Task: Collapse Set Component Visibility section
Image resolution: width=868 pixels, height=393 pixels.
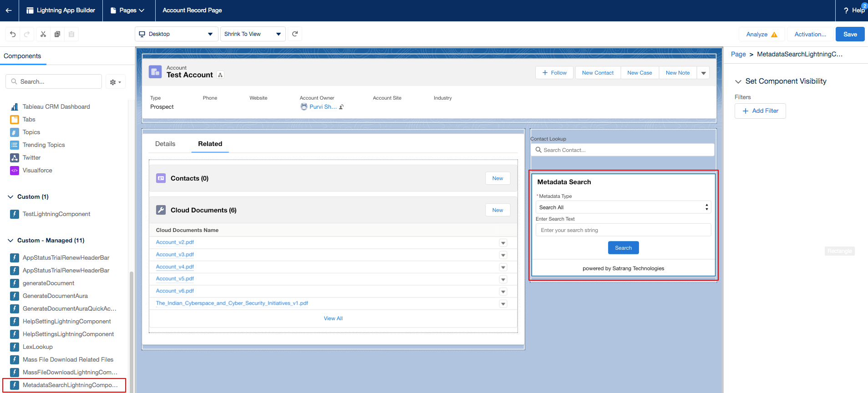Action: tap(738, 81)
